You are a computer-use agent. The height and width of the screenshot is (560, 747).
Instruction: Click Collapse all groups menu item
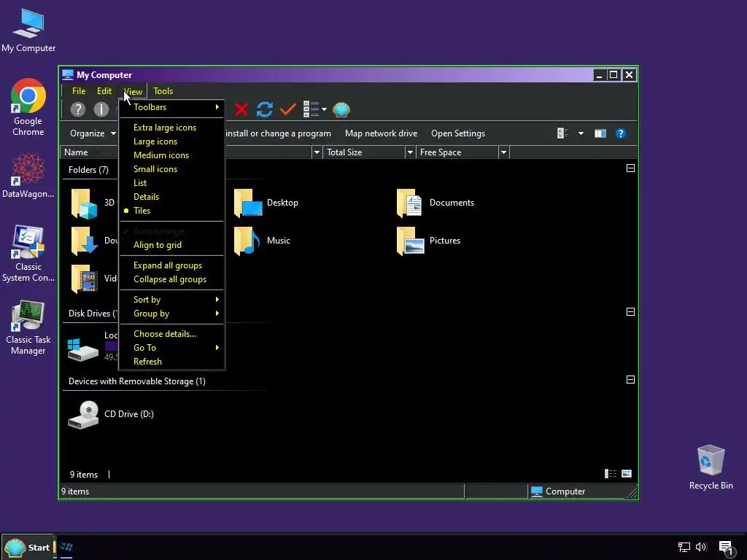(x=172, y=279)
